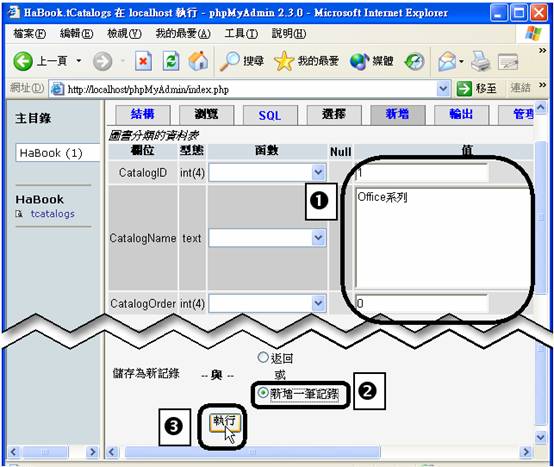Open the 檔案(F) menu
This screenshot has width=554, height=467.
click(x=30, y=34)
